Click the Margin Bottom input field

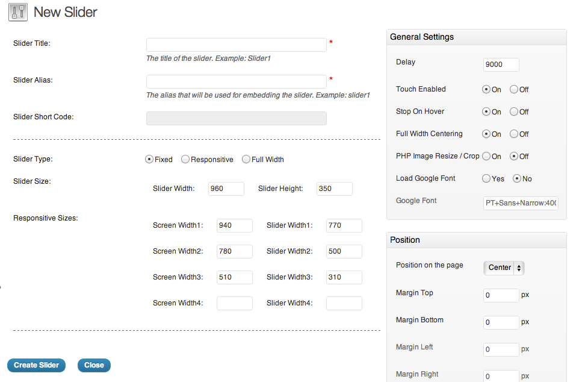pos(501,322)
